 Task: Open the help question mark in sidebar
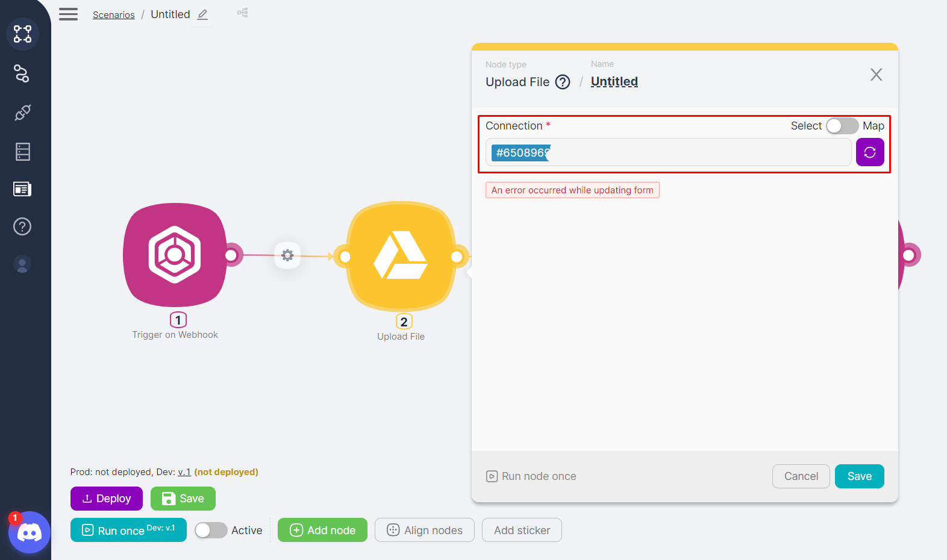tap(22, 226)
